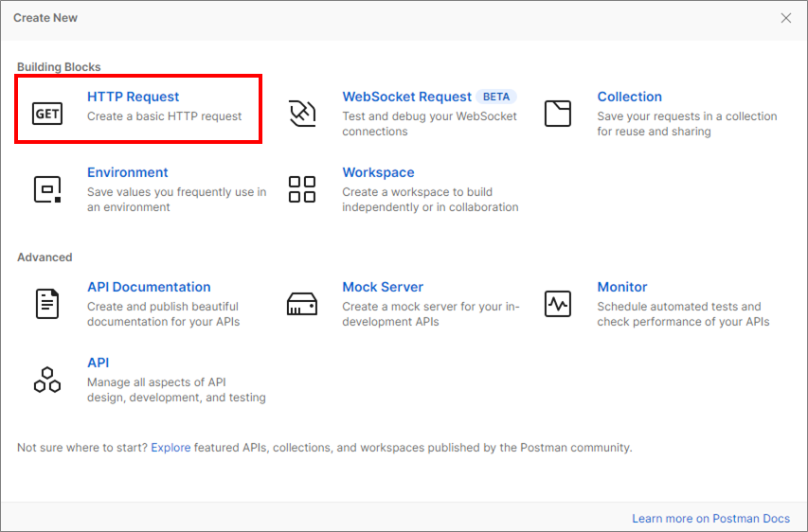Click the Monitor pulse icon
Image resolution: width=808 pixels, height=532 pixels.
[x=558, y=304]
